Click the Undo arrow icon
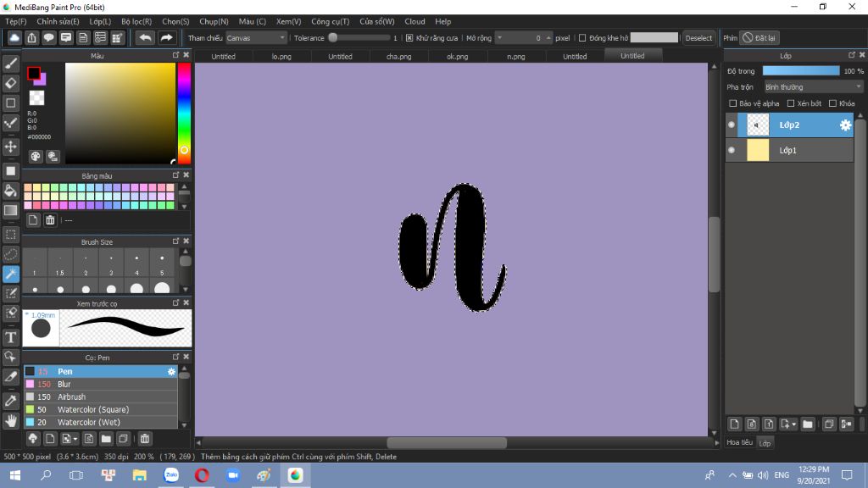Image resolution: width=868 pixels, height=488 pixels. [x=145, y=37]
